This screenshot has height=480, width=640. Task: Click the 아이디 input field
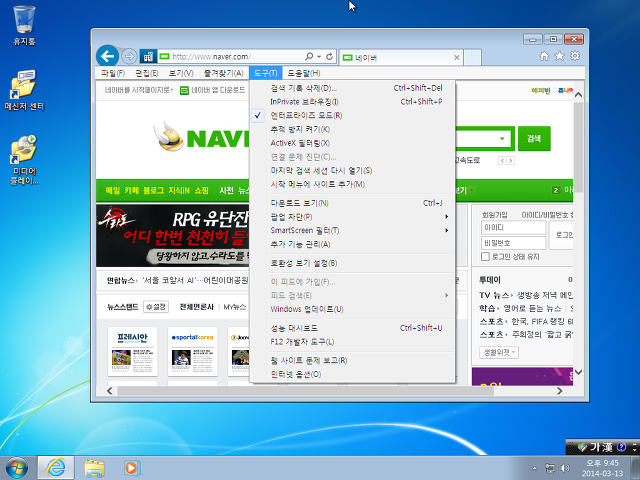[513, 228]
